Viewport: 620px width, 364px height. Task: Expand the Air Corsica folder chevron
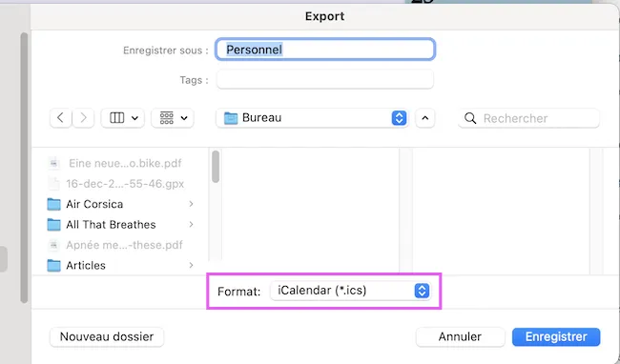coord(191,204)
